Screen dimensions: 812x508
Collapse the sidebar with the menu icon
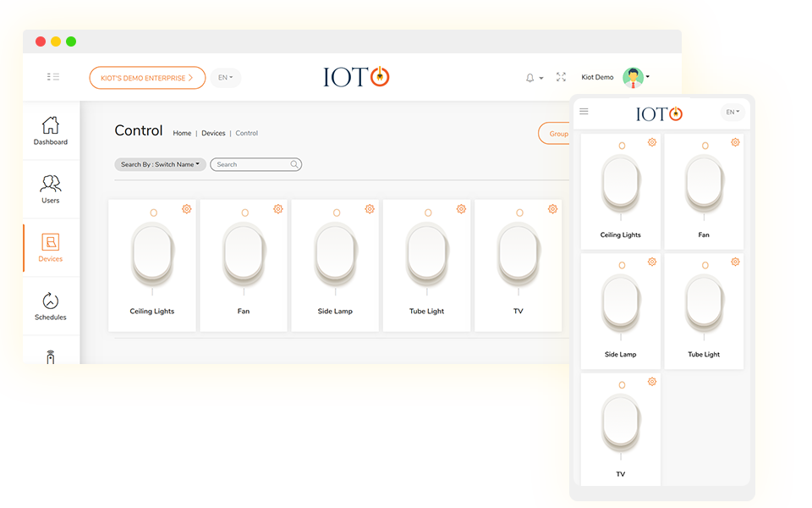pos(53,77)
